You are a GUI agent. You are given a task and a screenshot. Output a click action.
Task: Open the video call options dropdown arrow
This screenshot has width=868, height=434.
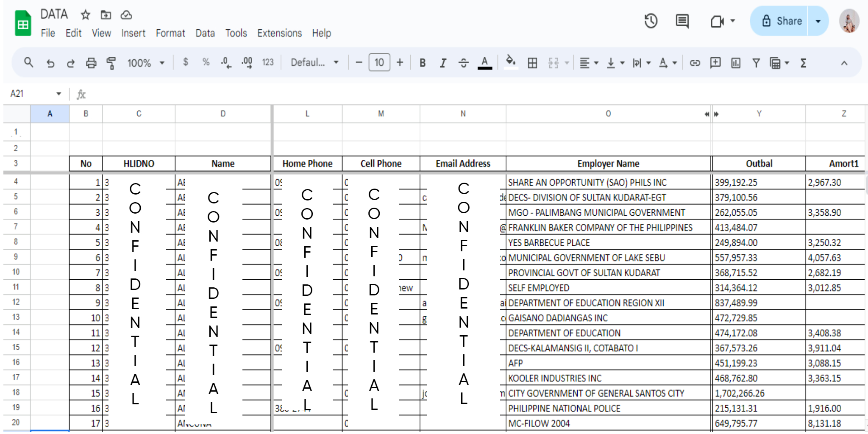pos(732,21)
